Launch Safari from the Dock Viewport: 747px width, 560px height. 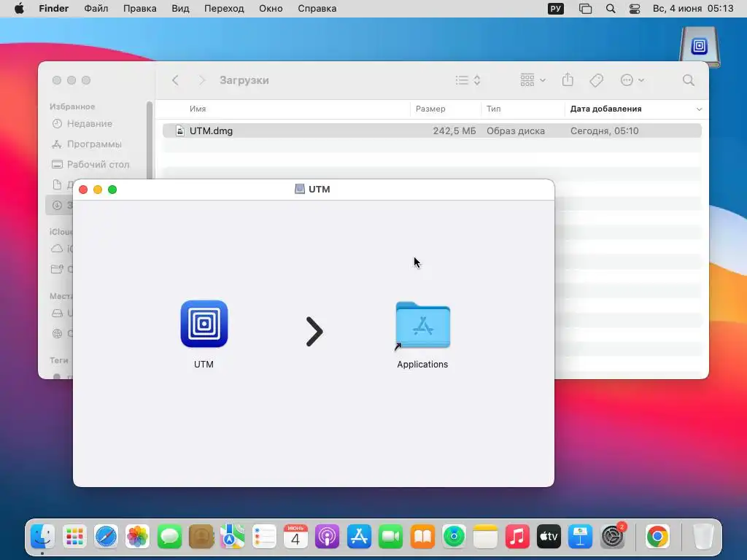point(106,537)
